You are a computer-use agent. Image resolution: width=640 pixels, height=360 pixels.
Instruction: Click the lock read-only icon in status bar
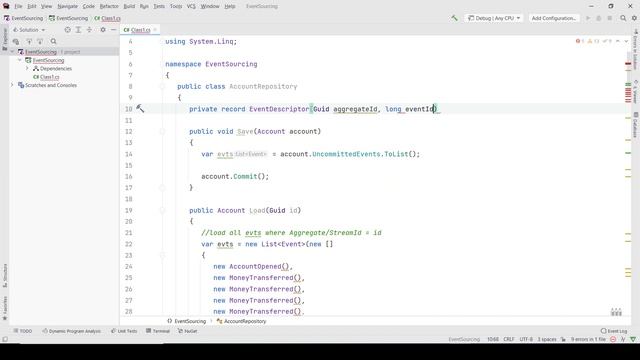click(563, 339)
